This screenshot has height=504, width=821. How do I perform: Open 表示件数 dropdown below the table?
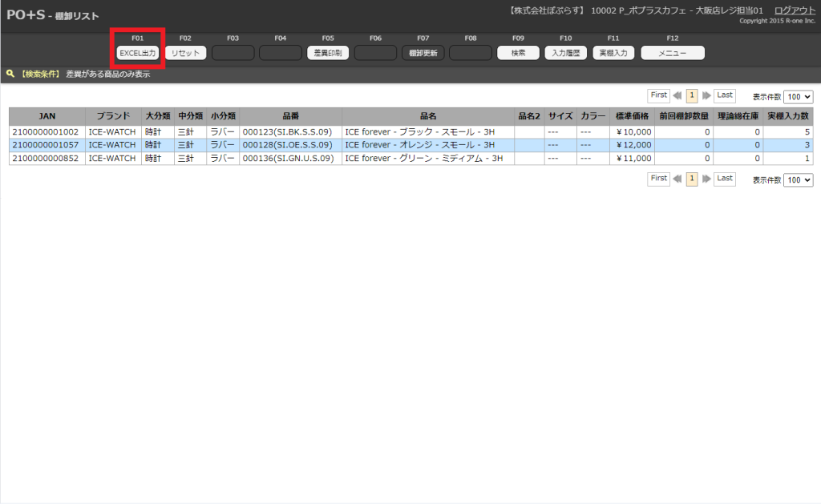pyautogui.click(x=798, y=180)
